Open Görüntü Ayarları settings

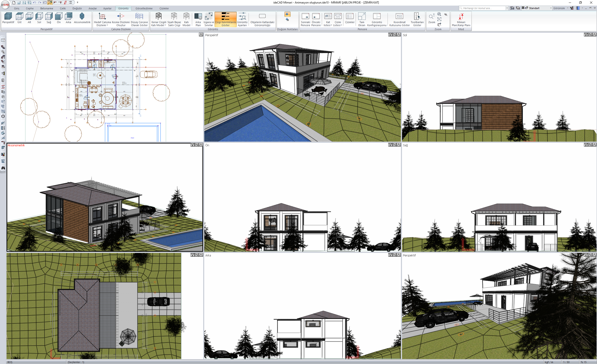pyautogui.click(x=242, y=17)
